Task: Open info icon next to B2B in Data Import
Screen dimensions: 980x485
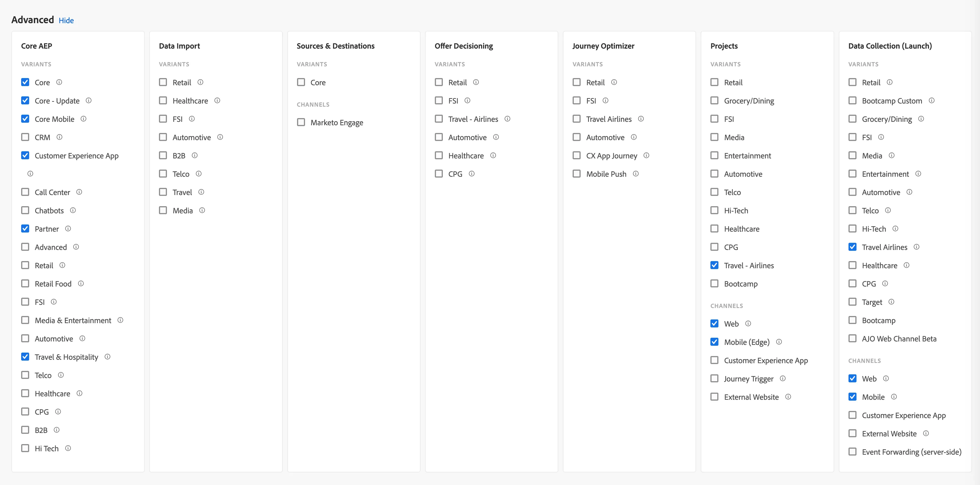Action: coord(194,155)
